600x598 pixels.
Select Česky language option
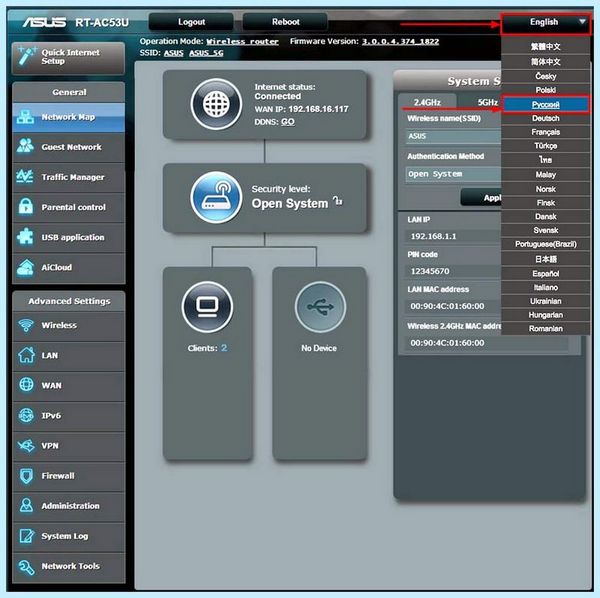(546, 76)
